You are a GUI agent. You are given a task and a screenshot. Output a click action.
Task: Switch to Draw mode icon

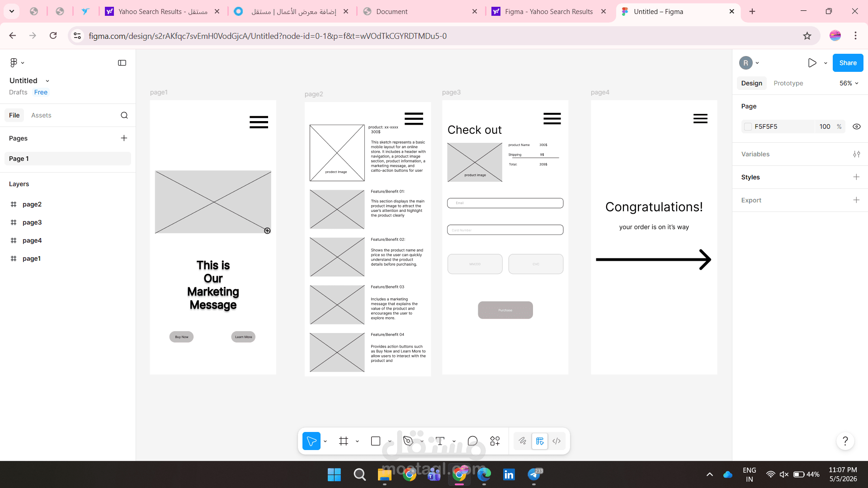[523, 441]
